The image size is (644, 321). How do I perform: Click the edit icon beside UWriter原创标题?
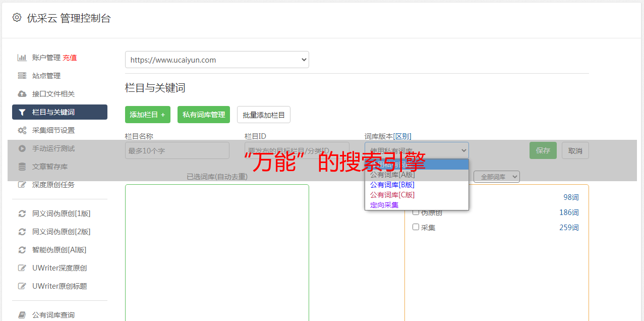click(x=22, y=286)
